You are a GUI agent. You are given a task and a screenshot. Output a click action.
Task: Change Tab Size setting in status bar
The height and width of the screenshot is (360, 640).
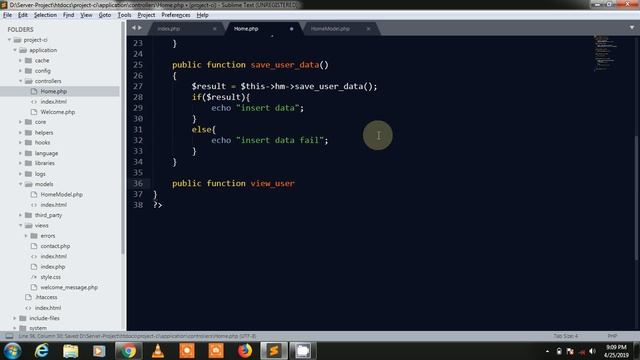point(565,336)
